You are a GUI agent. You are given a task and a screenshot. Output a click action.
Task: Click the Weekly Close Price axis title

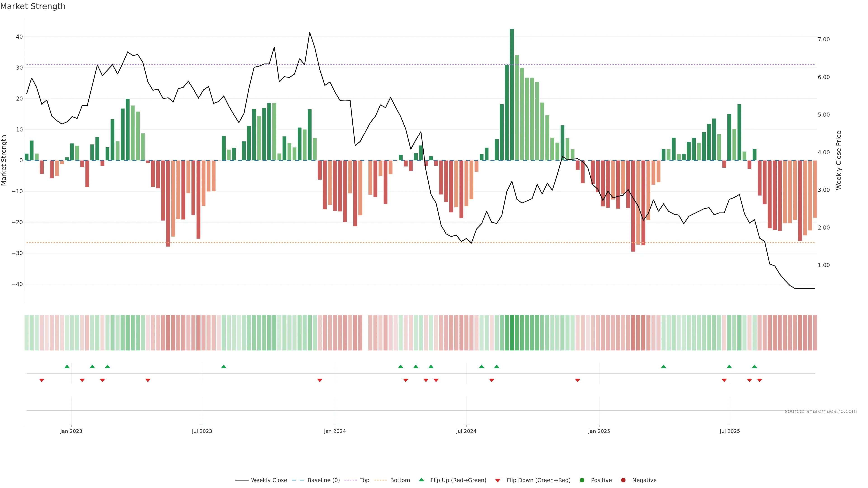[x=839, y=160]
